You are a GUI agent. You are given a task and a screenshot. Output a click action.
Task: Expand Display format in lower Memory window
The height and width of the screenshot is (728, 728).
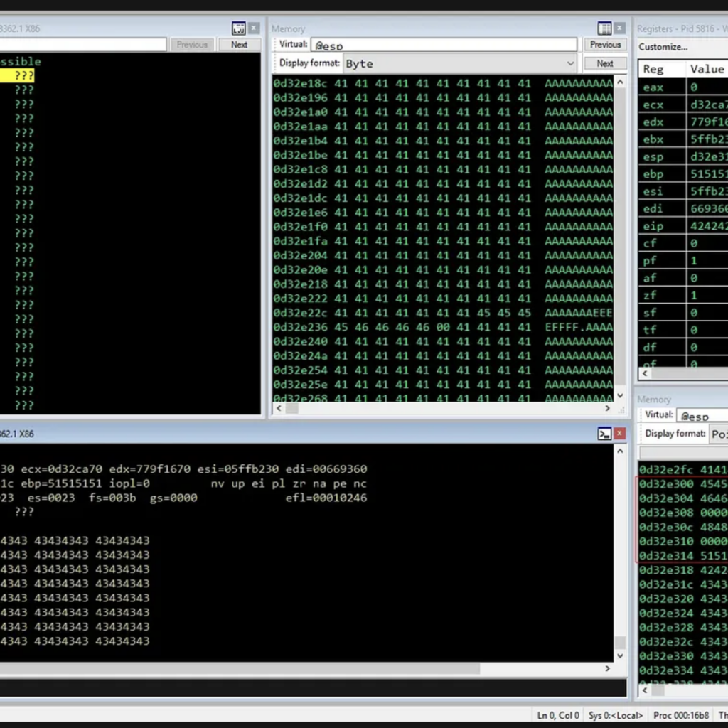pos(718,434)
